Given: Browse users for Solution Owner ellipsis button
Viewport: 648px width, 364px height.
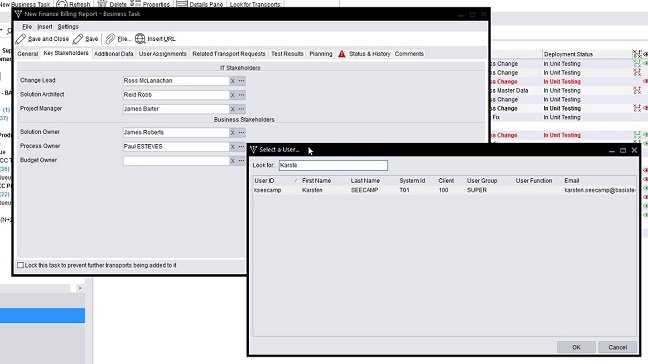Looking at the screenshot, I should pos(241,133).
